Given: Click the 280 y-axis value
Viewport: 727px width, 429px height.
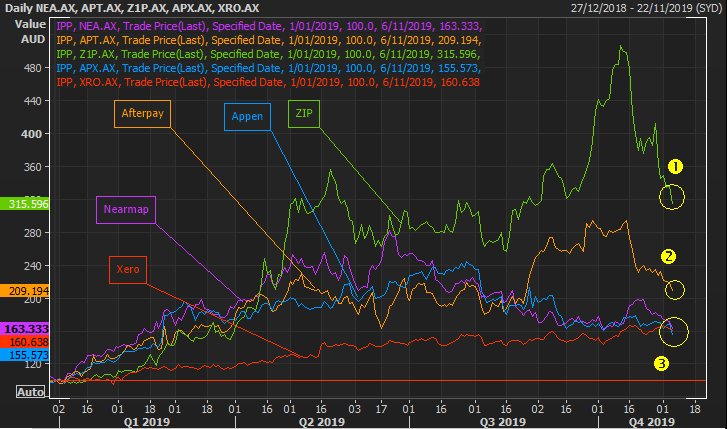Looking at the screenshot, I should point(32,233).
